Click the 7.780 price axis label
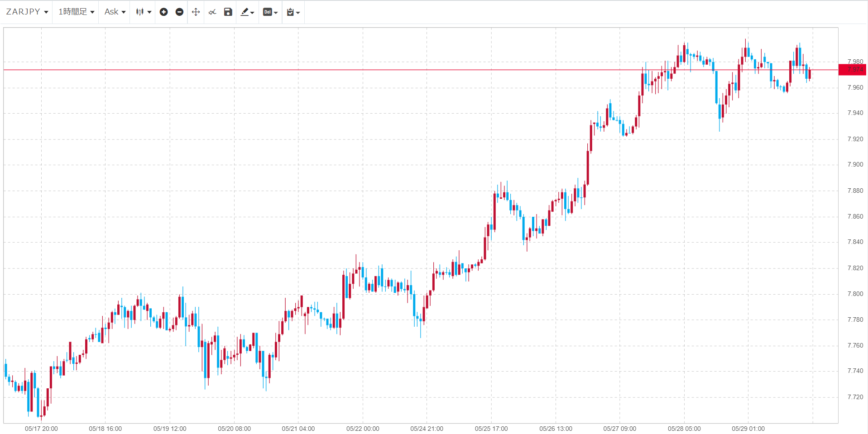 click(855, 320)
